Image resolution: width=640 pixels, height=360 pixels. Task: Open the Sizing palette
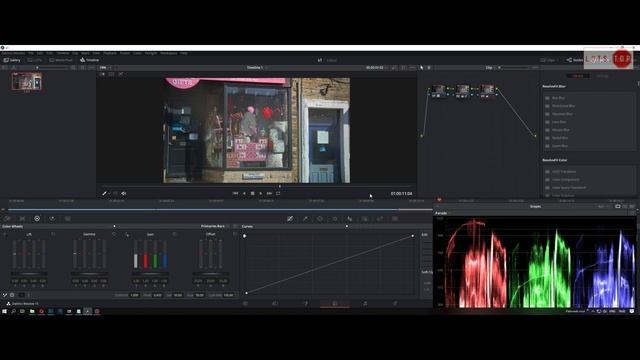(380, 219)
